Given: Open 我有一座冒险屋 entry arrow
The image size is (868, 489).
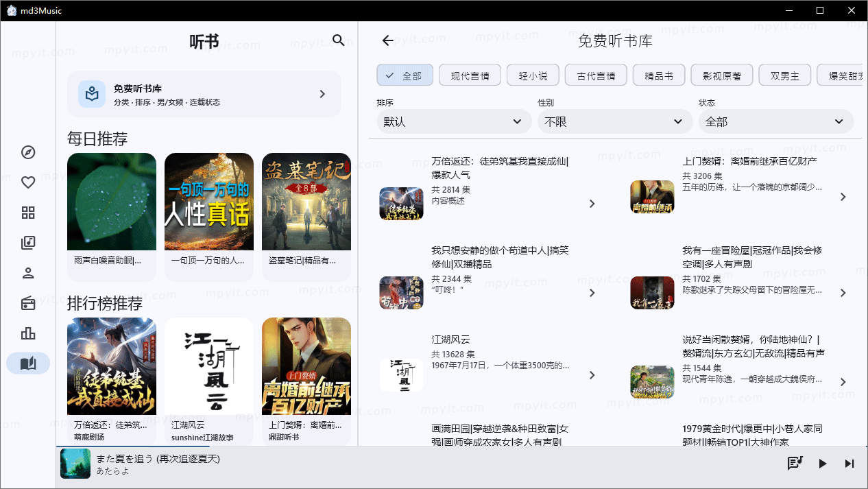Looking at the screenshot, I should (843, 293).
